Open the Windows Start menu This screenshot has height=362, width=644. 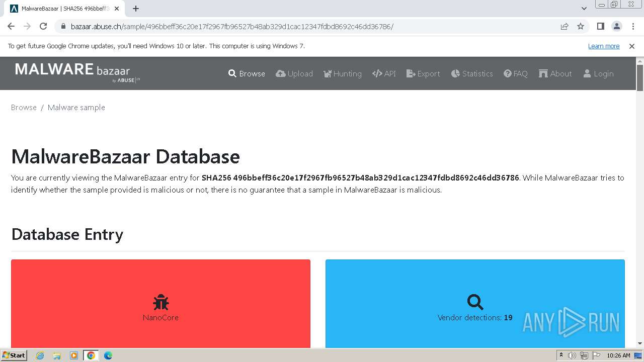coord(14,355)
